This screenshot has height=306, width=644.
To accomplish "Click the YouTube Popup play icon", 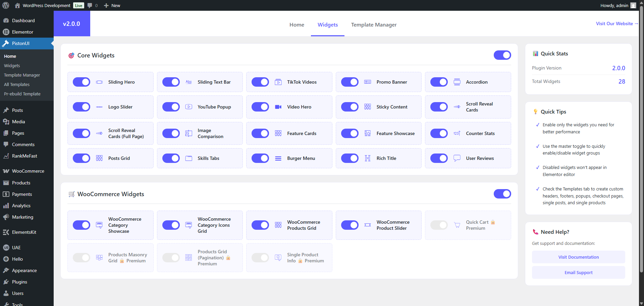I will pyautogui.click(x=189, y=107).
